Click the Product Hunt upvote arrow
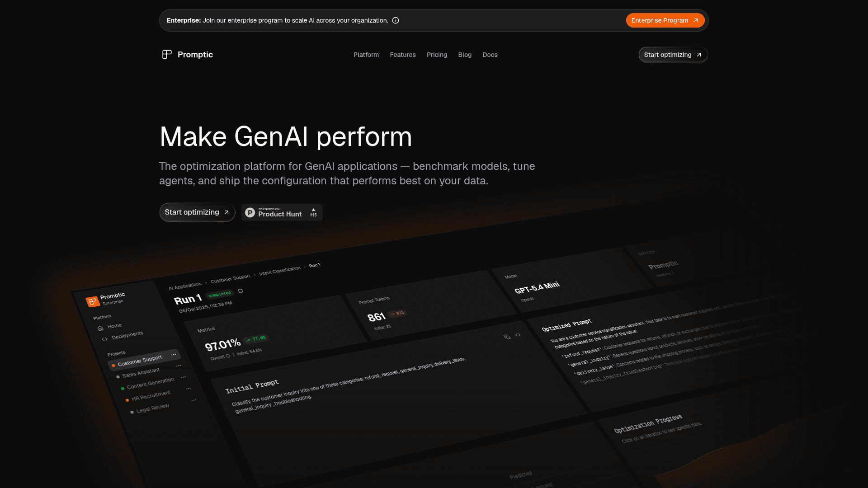Viewport: 868px width, 488px height. pos(313,210)
